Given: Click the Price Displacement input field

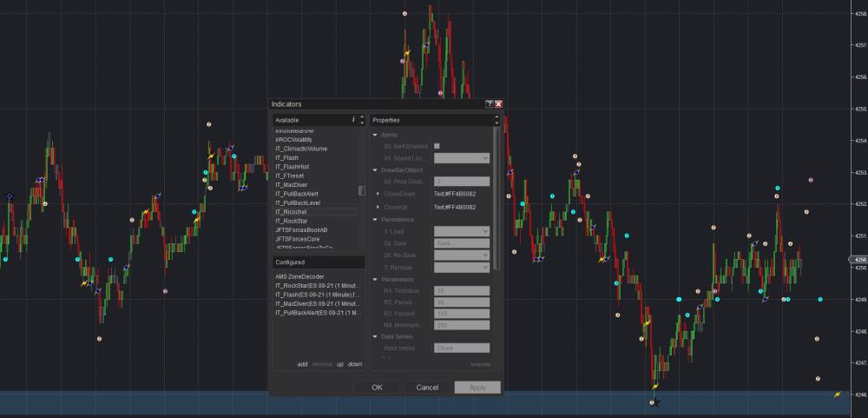Looking at the screenshot, I should pyautogui.click(x=462, y=182).
